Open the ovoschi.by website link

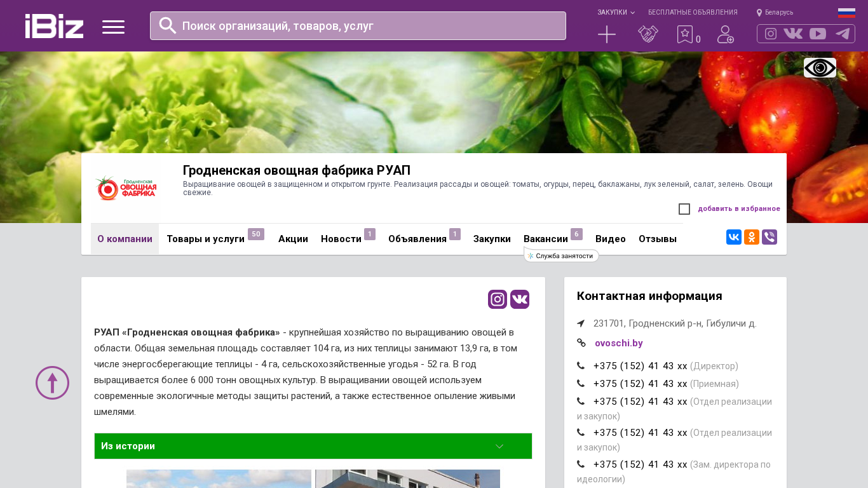[619, 343]
